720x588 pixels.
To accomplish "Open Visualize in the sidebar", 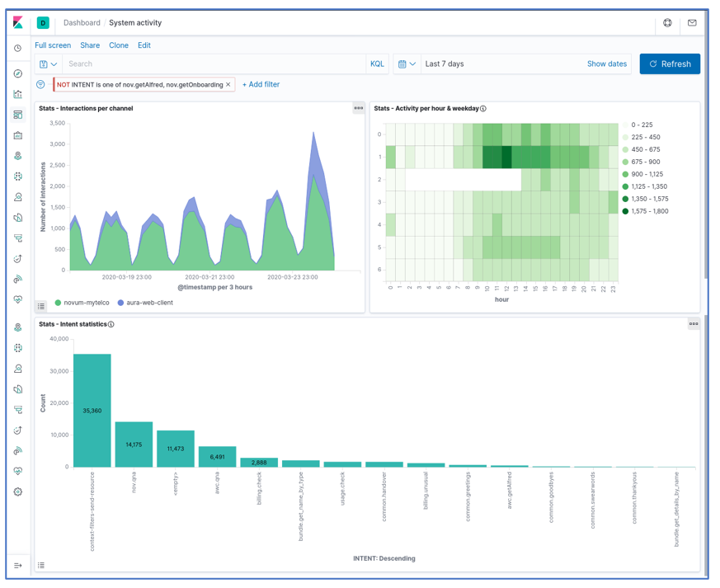I will 18,94.
